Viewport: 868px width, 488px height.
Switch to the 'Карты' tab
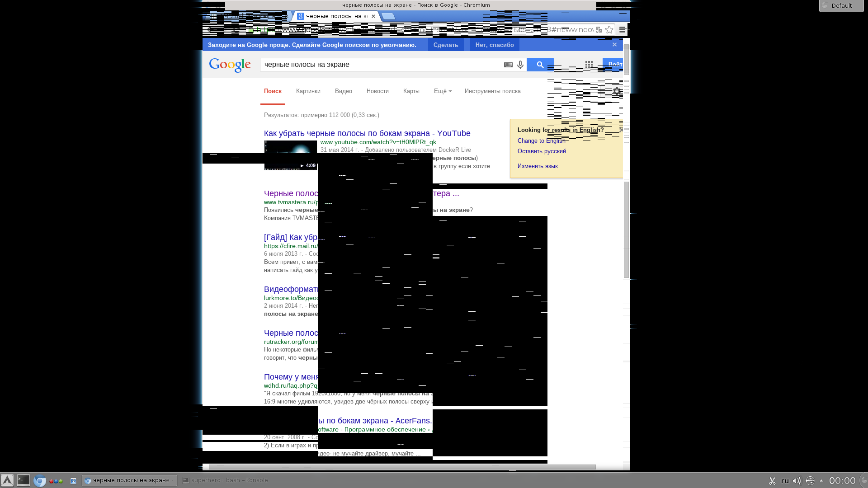point(411,91)
